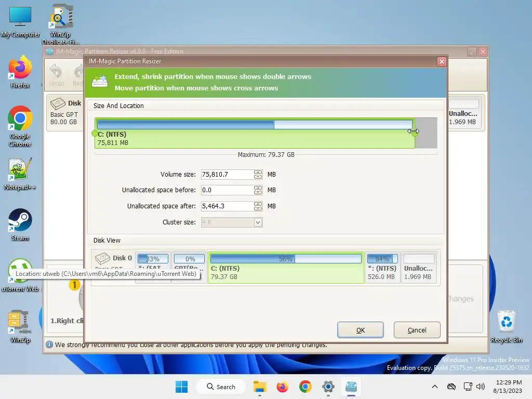Image resolution: width=532 pixels, height=399 pixels.
Task: Click the Unallocated space after field
Action: pyautogui.click(x=228, y=206)
